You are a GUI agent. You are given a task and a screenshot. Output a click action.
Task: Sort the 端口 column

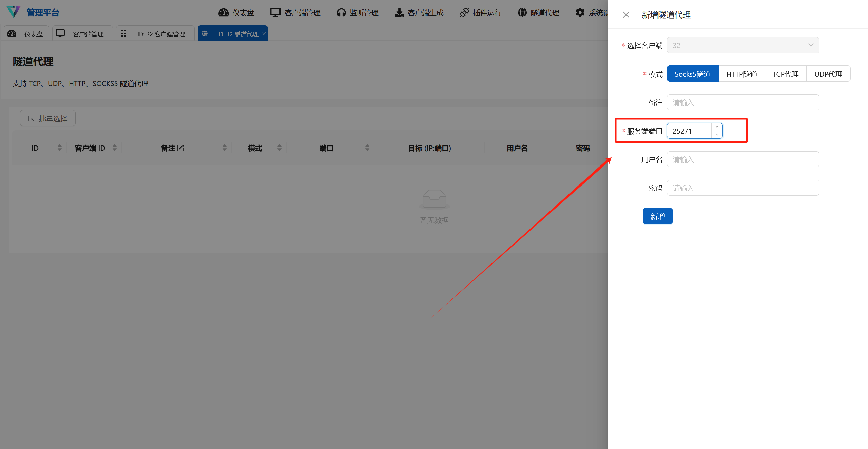tap(367, 148)
